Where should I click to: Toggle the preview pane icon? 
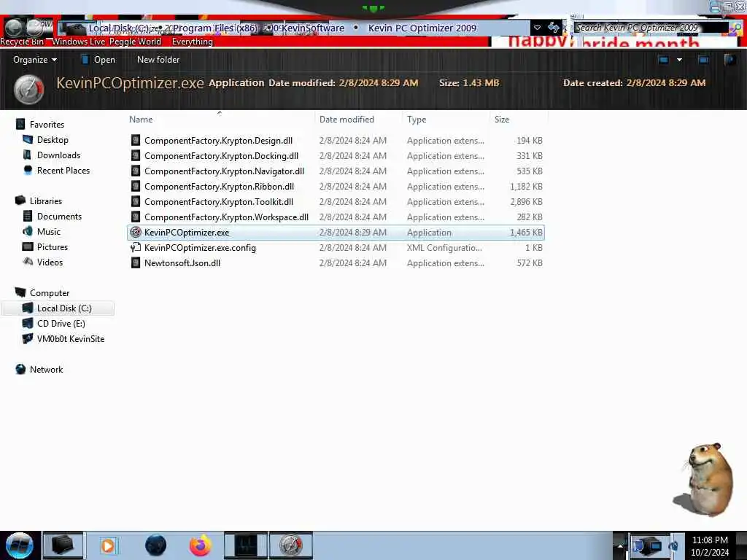[703, 60]
